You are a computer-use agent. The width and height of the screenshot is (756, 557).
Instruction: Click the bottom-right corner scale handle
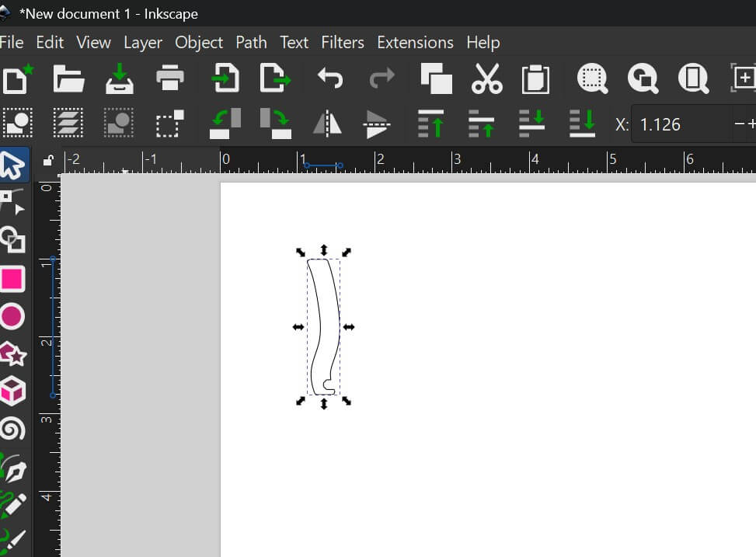coord(347,401)
